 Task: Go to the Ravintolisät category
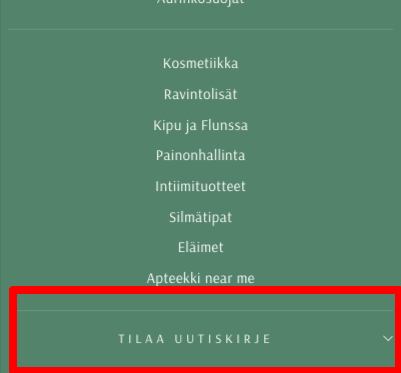201,94
